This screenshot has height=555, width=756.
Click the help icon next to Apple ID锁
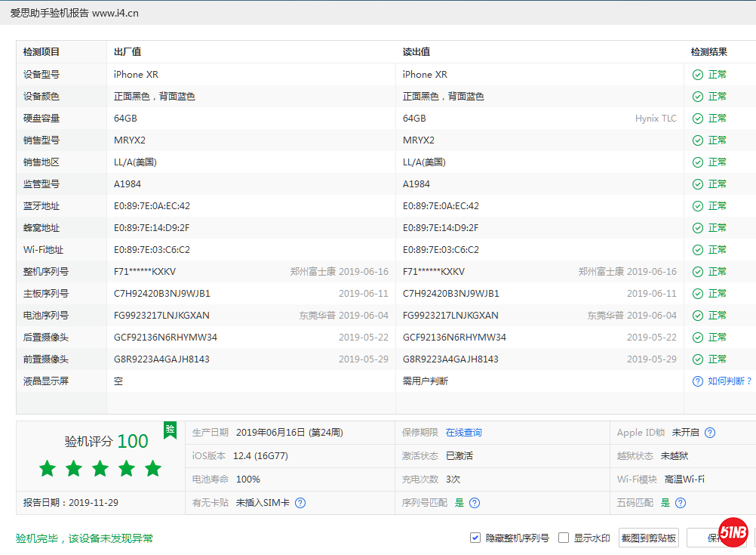710,433
